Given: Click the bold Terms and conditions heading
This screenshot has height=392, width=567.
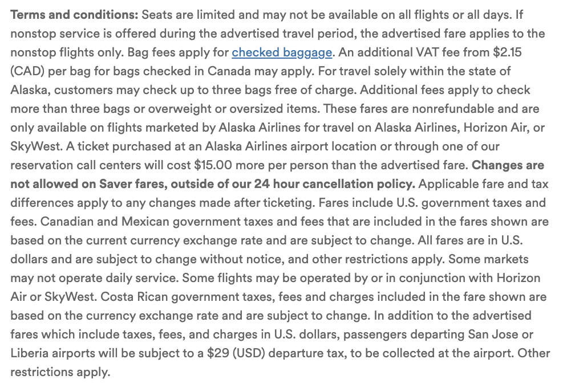Looking at the screenshot, I should [75, 15].
